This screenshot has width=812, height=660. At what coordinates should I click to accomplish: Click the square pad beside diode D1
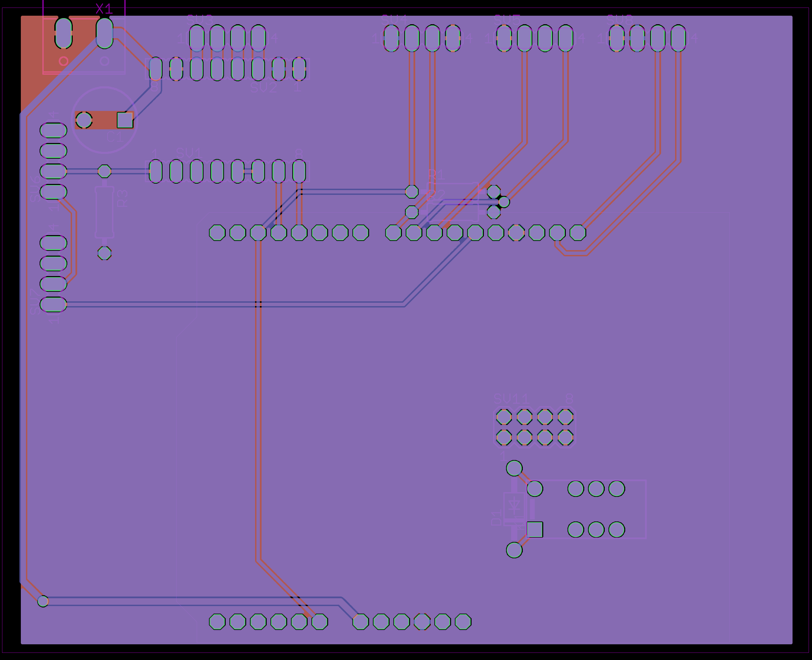(535, 530)
